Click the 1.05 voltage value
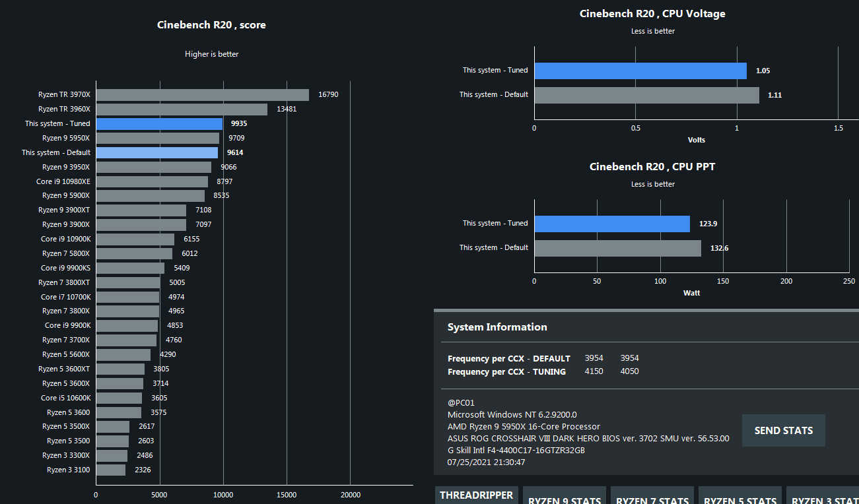Screen dimensions: 859x504 coord(763,71)
